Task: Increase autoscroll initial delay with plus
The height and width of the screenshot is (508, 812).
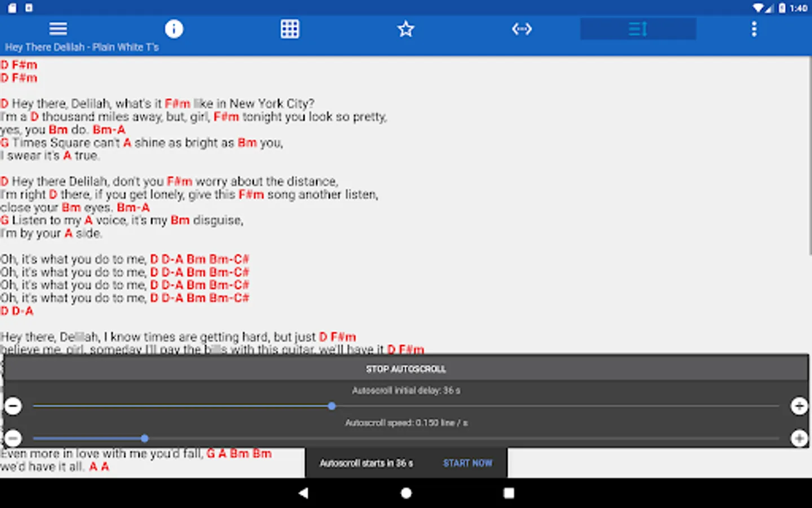Action: [799, 406]
